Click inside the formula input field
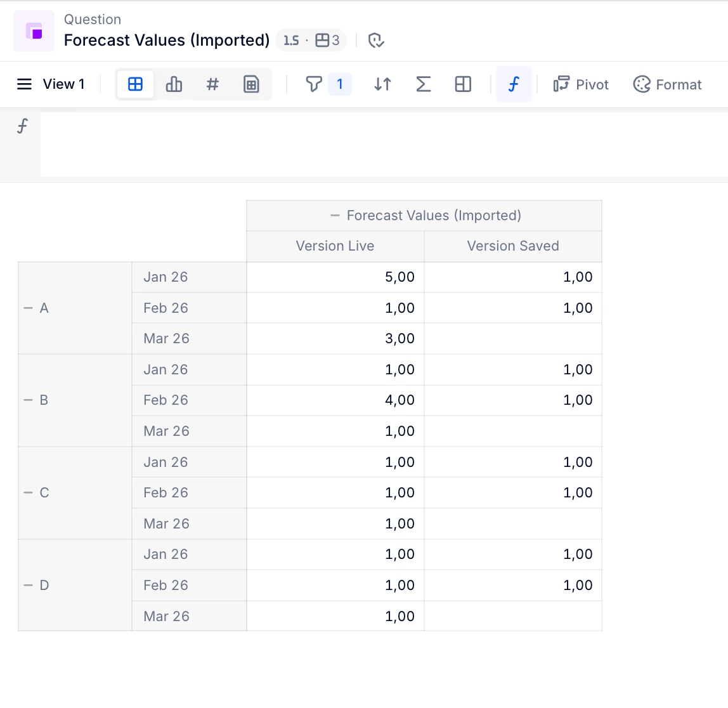Image resolution: width=728 pixels, height=708 pixels. coord(380,144)
